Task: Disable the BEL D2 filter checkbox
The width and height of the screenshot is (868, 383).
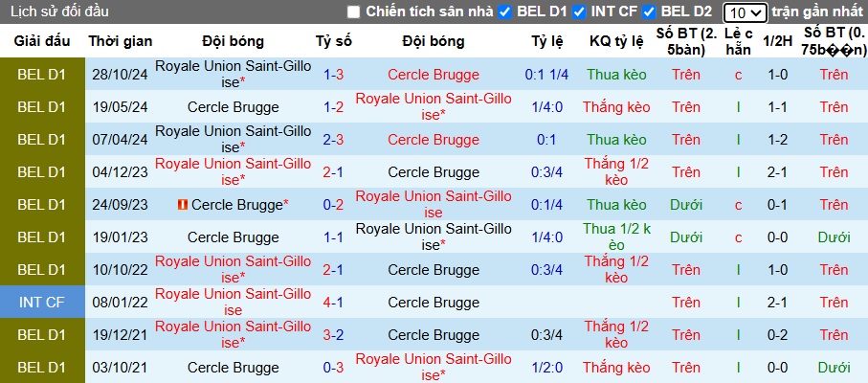Action: point(650,12)
